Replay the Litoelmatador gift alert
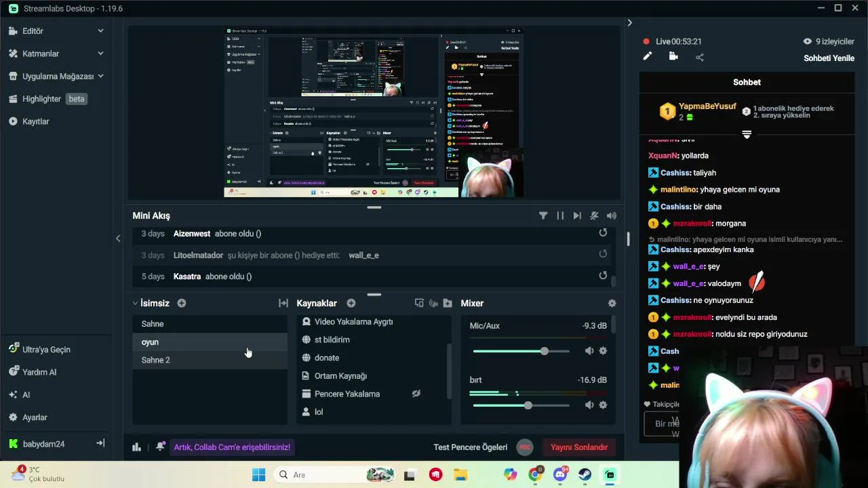Screen dimensions: 868x488 pyautogui.click(x=603, y=254)
